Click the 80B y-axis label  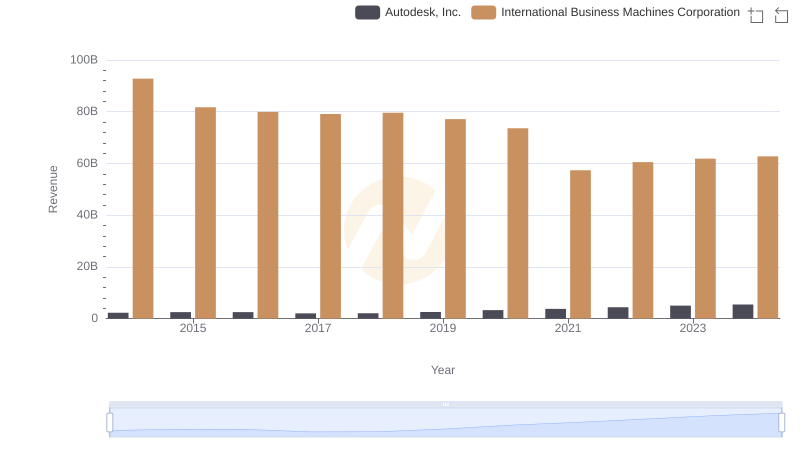[x=87, y=111]
